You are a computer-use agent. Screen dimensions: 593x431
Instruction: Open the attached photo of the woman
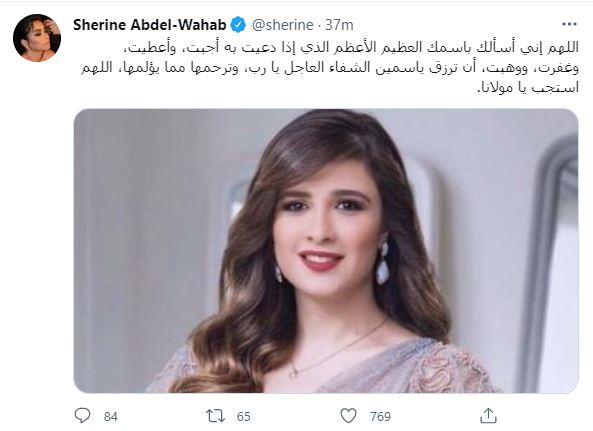tap(326, 251)
